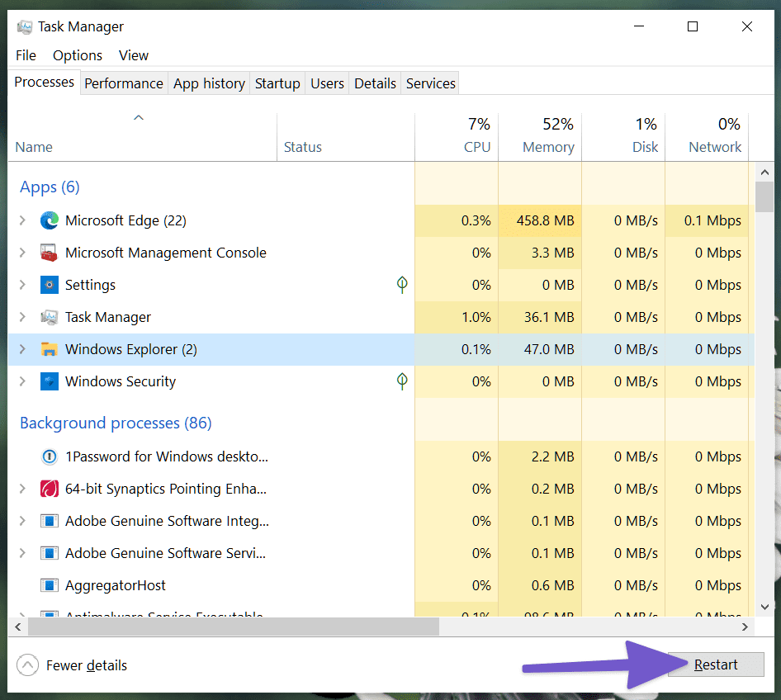Switch to the App history tab
The image size is (781, 700).
point(209,83)
